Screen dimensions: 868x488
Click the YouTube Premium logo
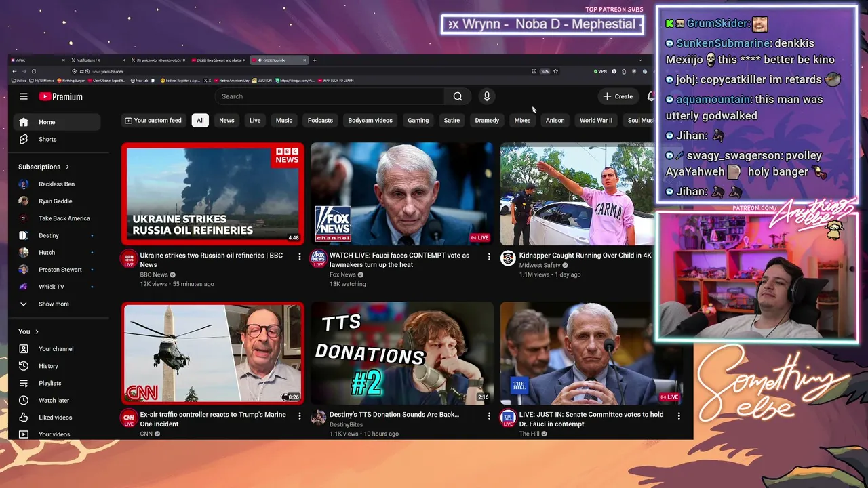click(x=60, y=97)
